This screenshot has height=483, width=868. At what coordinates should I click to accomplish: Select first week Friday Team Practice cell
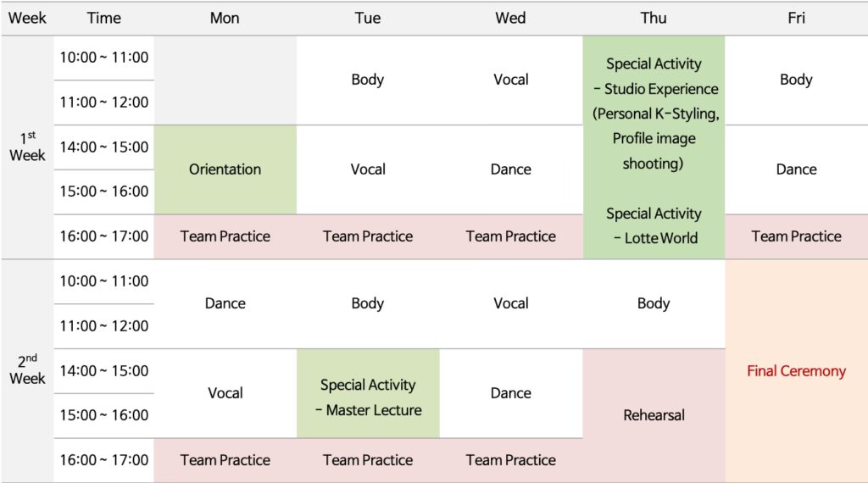pos(796,236)
